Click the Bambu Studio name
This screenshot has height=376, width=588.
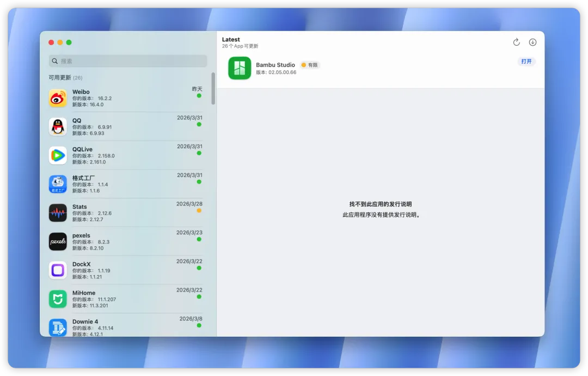coord(275,64)
